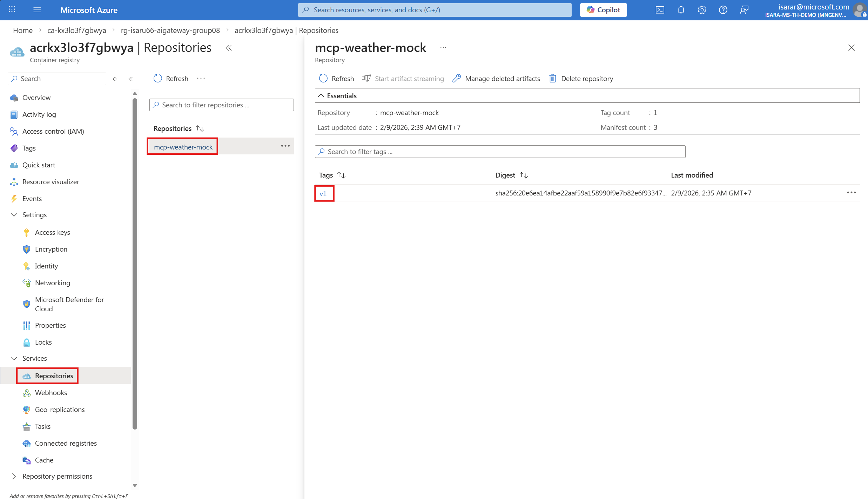
Task: Open Access control (IAM)
Action: [53, 131]
